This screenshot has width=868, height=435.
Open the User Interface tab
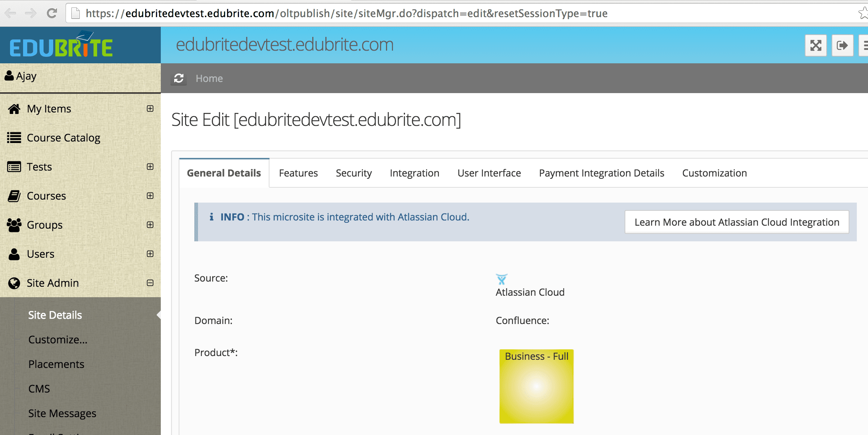point(489,173)
